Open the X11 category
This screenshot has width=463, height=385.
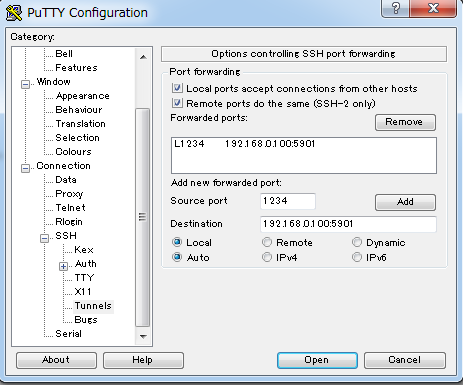pos(83,292)
